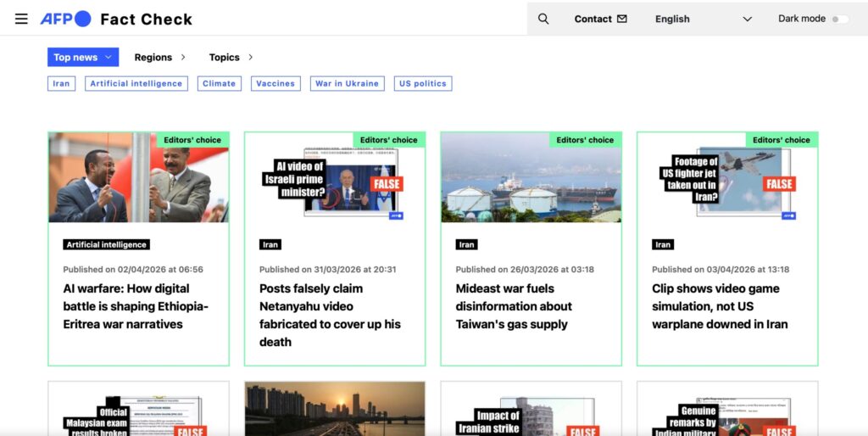Click the US fighter jet footage thumbnail
Image resolution: width=868 pixels, height=436 pixels.
(x=727, y=182)
